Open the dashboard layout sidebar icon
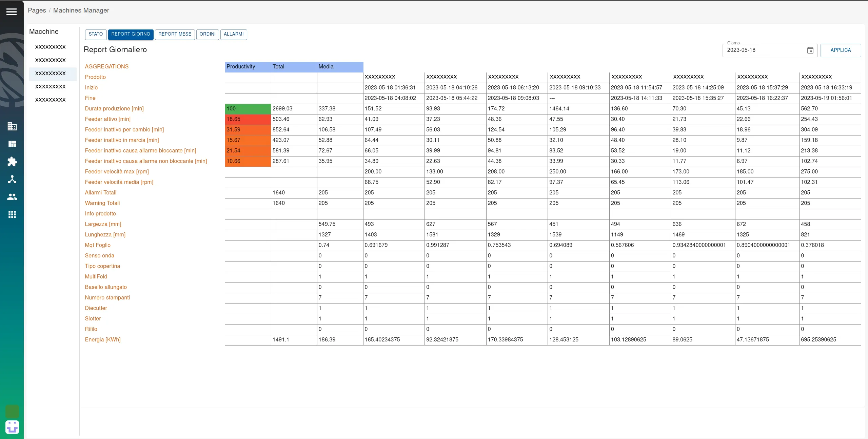The image size is (868, 439). click(x=12, y=144)
